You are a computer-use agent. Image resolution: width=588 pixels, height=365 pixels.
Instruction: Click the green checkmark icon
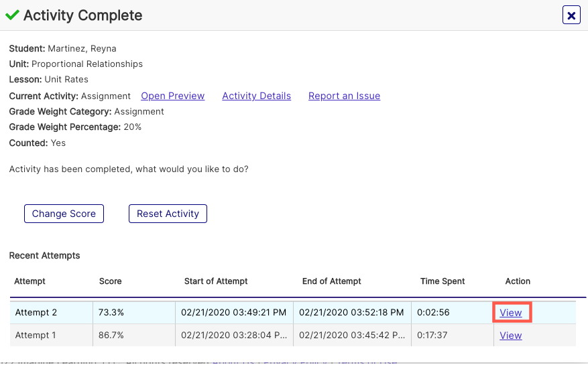12,15
